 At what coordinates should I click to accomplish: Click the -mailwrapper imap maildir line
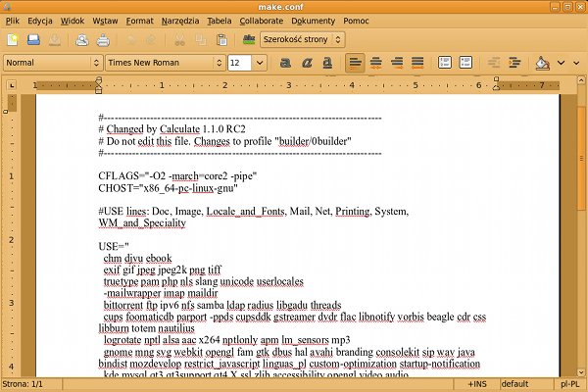pyautogui.click(x=161, y=293)
